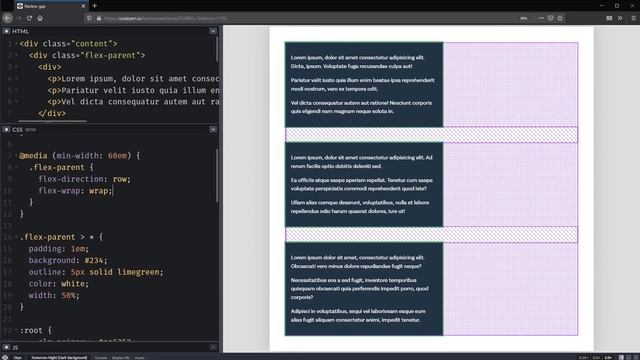This screenshot has width=640, height=360.
Task: Open the toolbar overflow chevrons
Action: click(620, 18)
